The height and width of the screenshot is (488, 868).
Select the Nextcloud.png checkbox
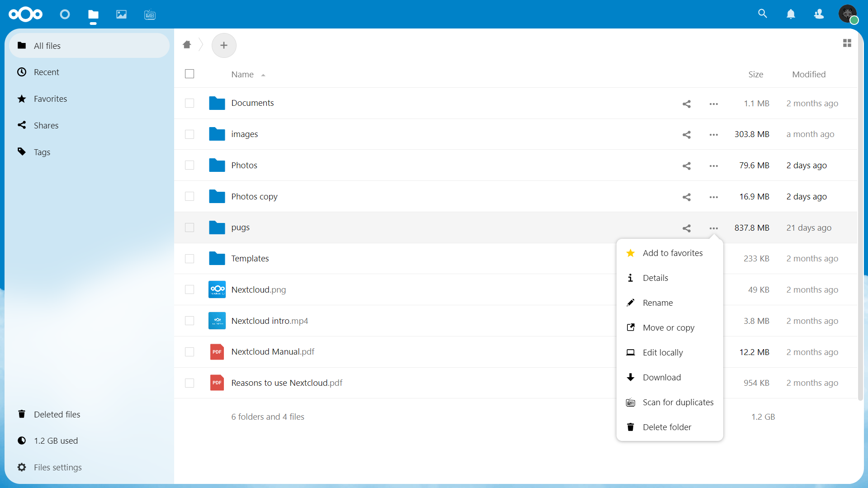point(190,289)
